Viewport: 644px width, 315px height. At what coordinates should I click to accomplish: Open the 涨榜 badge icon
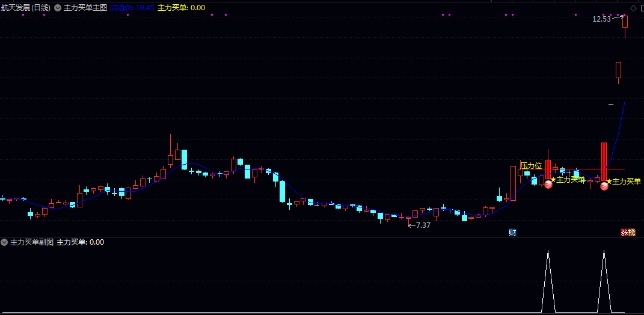point(628,233)
